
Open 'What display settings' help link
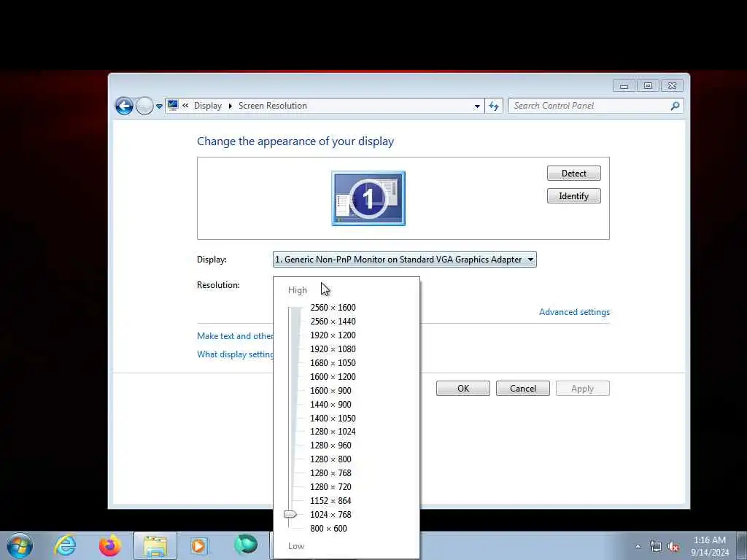coord(235,354)
